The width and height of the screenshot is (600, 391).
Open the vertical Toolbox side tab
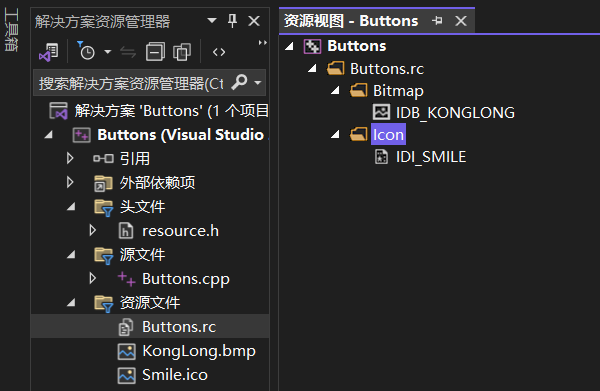[11, 30]
